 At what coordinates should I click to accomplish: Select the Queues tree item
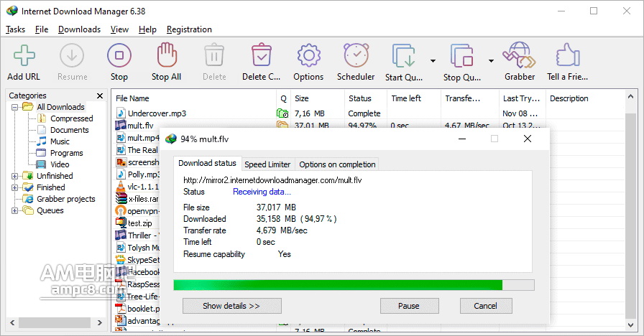click(50, 210)
